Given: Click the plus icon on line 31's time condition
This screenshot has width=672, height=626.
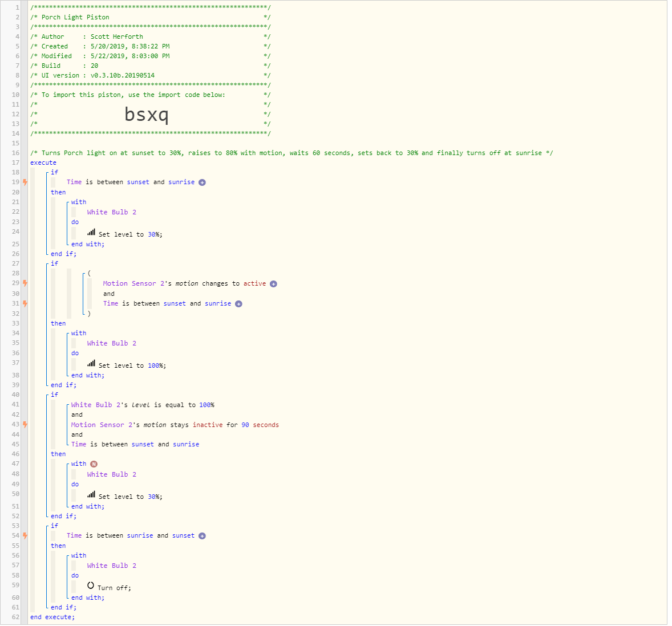Looking at the screenshot, I should tap(238, 304).
